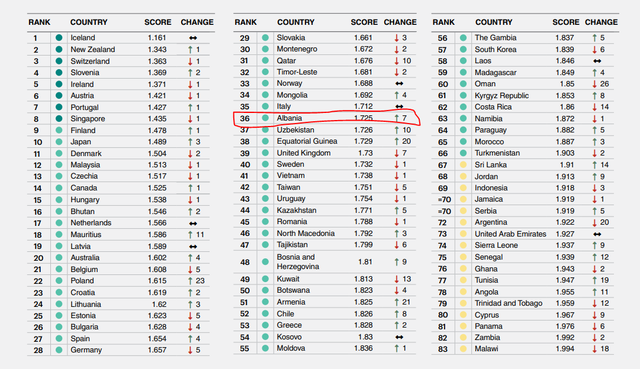Click the no-change arrow in Laos row
The height and width of the screenshot is (369, 640).
[597, 61]
